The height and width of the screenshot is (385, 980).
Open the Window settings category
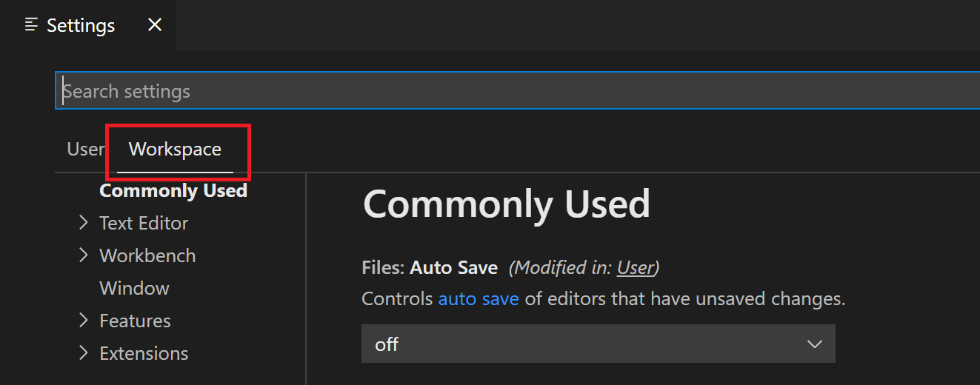pyautogui.click(x=134, y=288)
